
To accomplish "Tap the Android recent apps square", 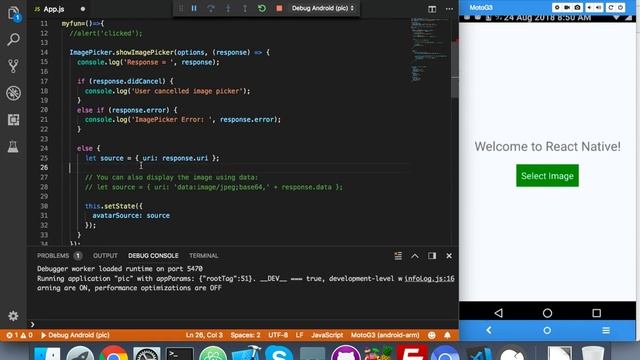I will (596, 313).
